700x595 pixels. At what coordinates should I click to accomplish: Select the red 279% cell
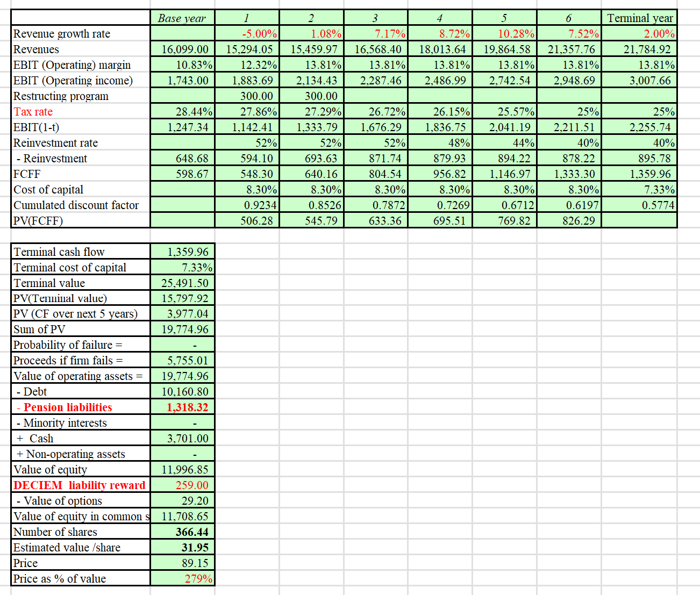[182, 579]
